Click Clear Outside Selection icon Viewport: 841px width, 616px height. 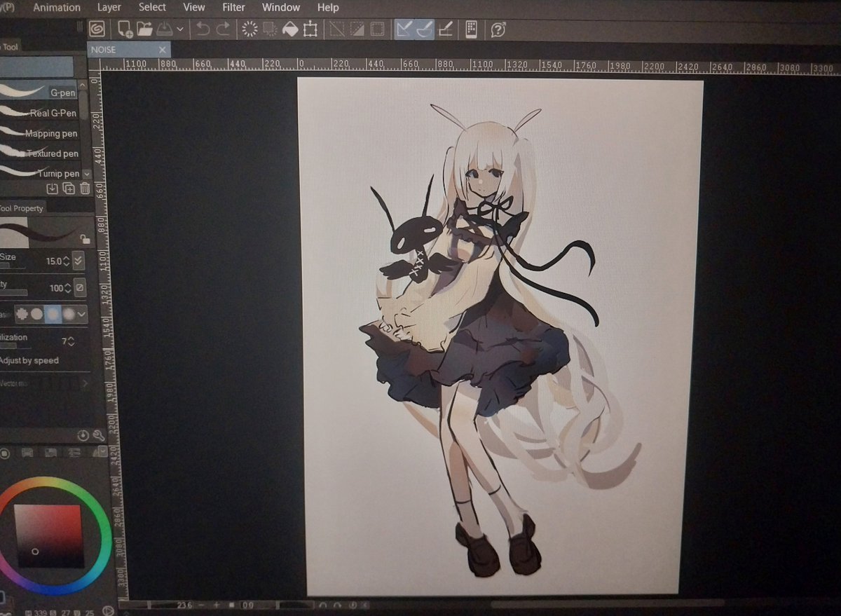click(270, 29)
